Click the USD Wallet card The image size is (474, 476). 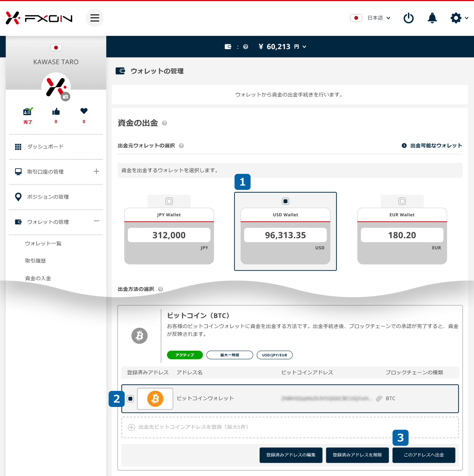tap(285, 236)
